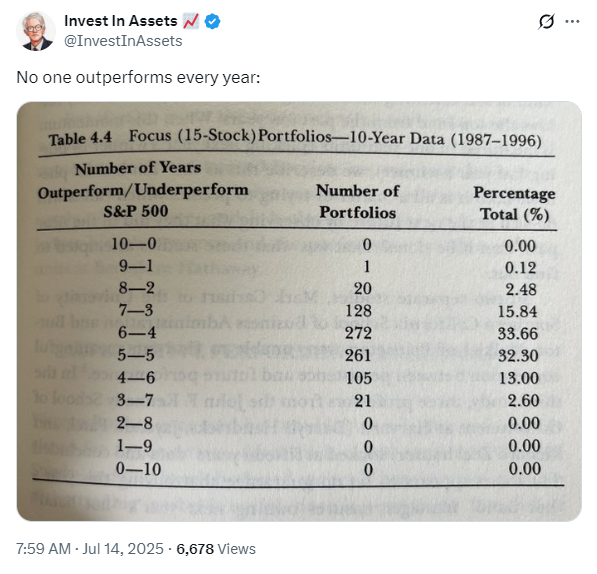The image size is (597, 574).
Task: Click the 'Outperform/Underperform' header line
Action: point(143,191)
